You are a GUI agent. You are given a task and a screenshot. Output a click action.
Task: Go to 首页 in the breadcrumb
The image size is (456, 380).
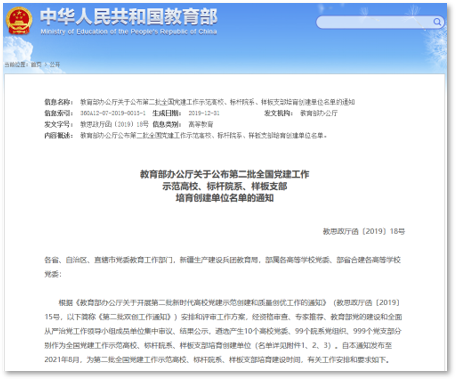pos(36,64)
